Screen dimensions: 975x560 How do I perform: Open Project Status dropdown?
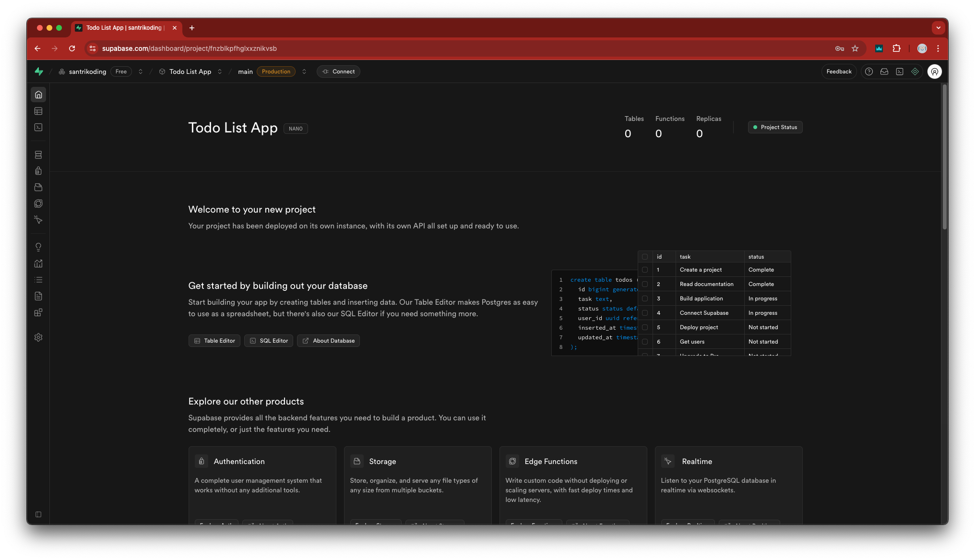[775, 127]
